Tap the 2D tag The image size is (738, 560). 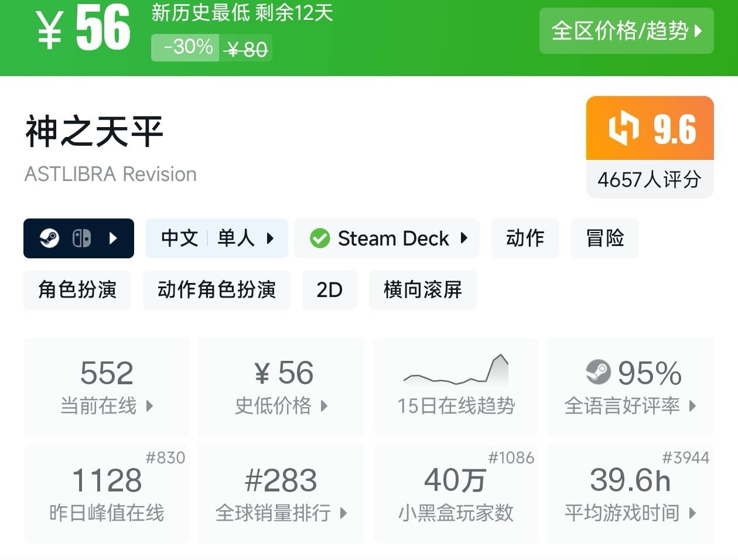(329, 290)
